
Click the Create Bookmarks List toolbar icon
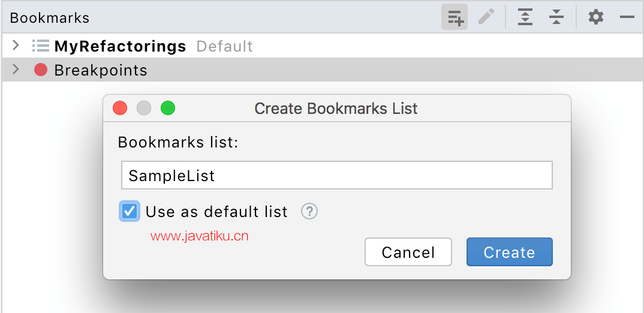(455, 17)
